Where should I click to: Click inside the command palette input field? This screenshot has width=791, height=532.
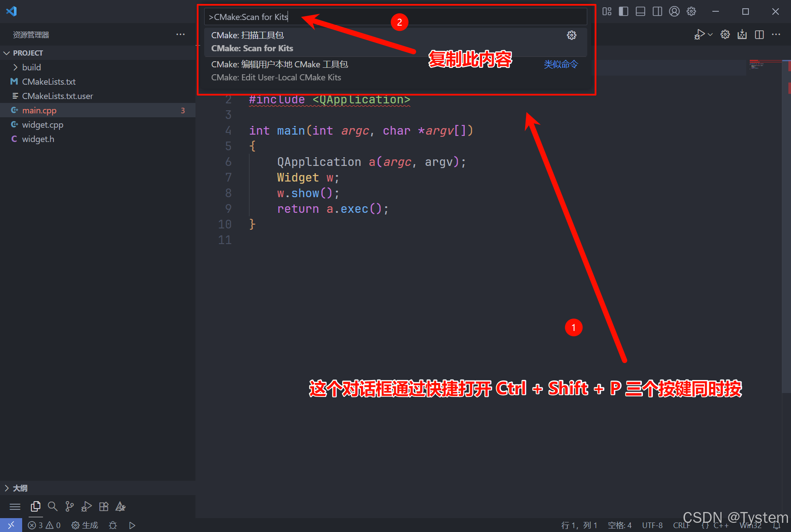pos(395,17)
